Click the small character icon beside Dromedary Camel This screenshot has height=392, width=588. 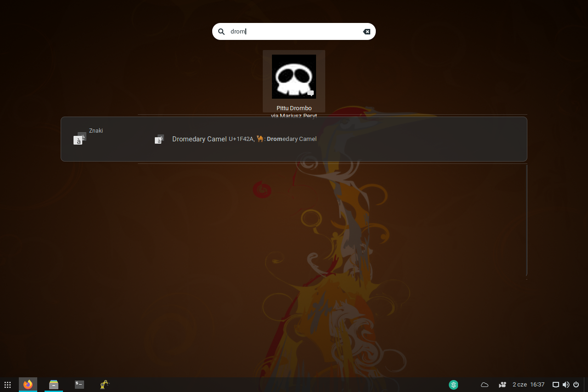(159, 139)
